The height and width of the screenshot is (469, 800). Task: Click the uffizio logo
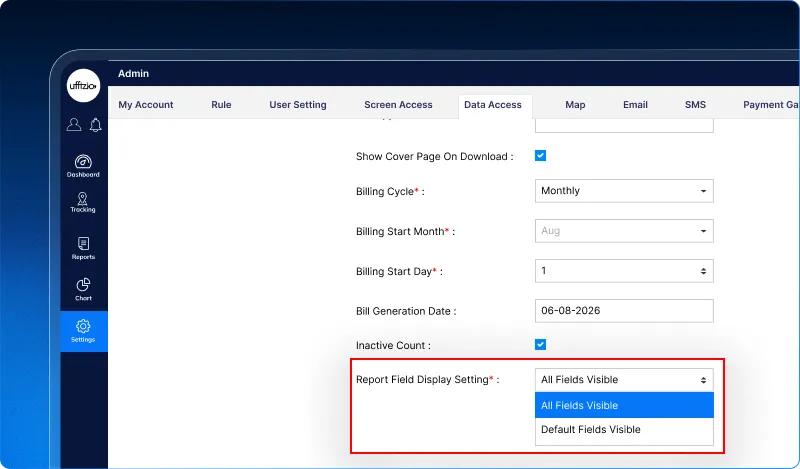point(83,86)
